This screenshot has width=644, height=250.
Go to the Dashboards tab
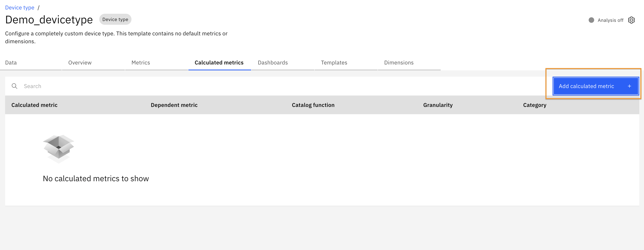click(283, 63)
